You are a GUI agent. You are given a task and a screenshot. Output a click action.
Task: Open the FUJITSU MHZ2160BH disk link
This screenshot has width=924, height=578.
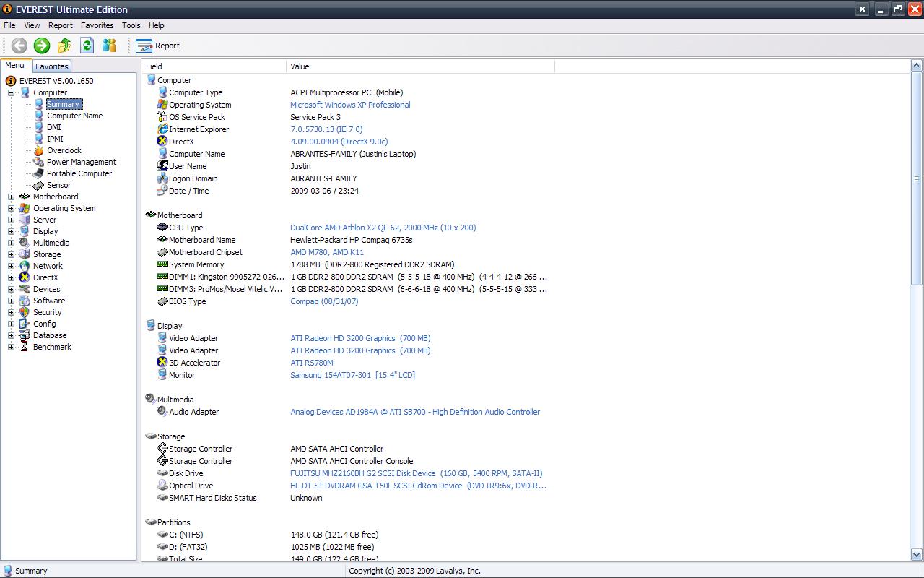pyautogui.click(x=416, y=473)
